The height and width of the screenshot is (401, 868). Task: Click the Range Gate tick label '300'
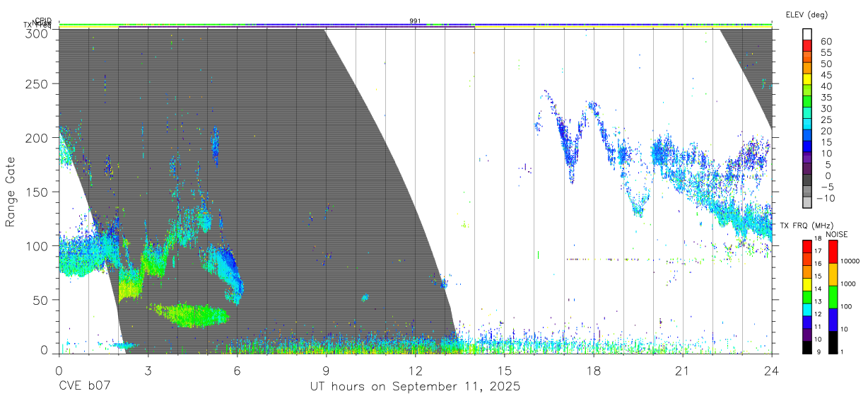(x=37, y=33)
